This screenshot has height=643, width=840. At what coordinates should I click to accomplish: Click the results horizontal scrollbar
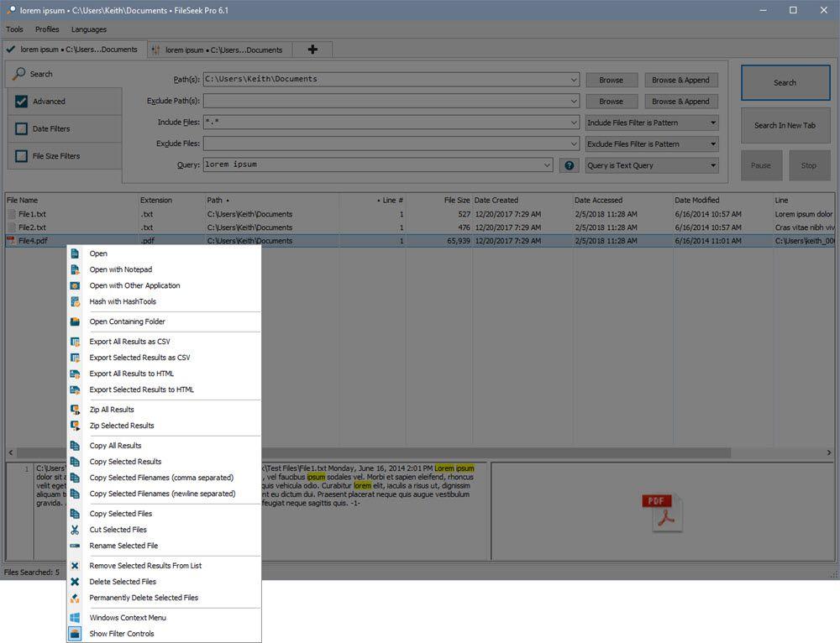(x=374, y=453)
